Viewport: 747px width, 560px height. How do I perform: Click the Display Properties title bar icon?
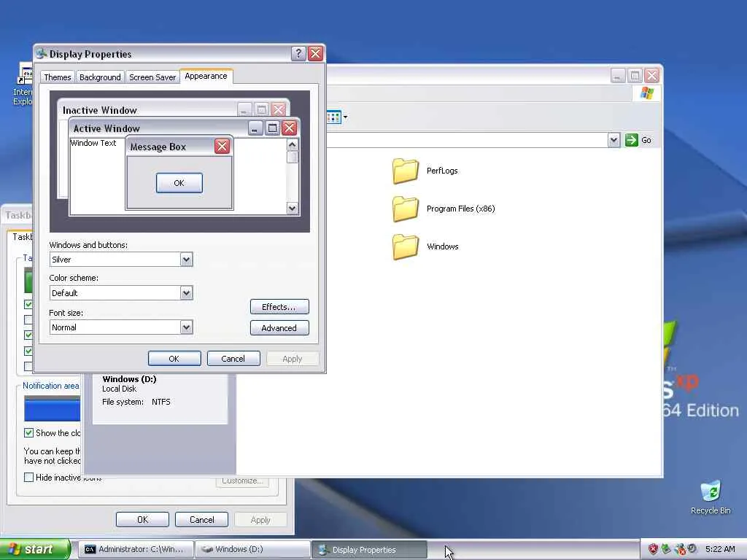click(x=42, y=54)
